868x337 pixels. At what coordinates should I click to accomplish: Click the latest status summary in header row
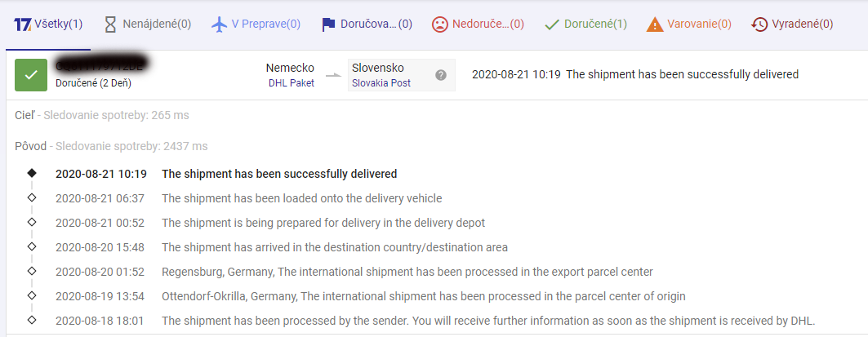coord(634,74)
